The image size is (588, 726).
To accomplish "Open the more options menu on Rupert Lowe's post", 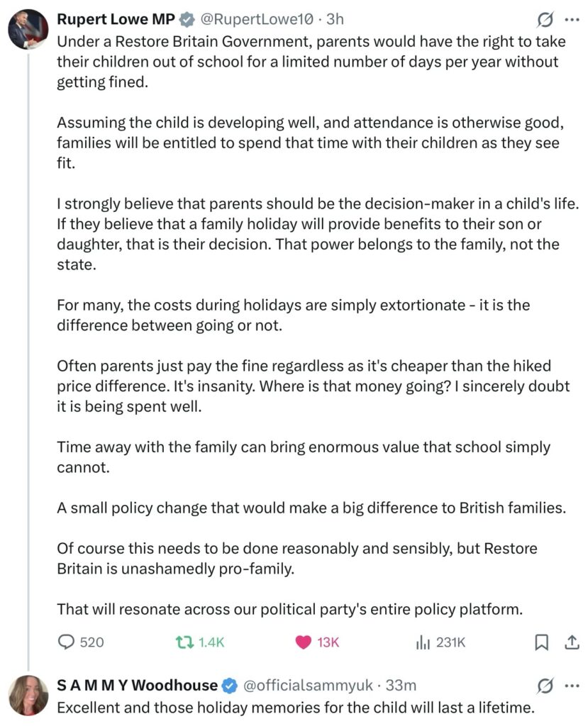I will pos(572,19).
